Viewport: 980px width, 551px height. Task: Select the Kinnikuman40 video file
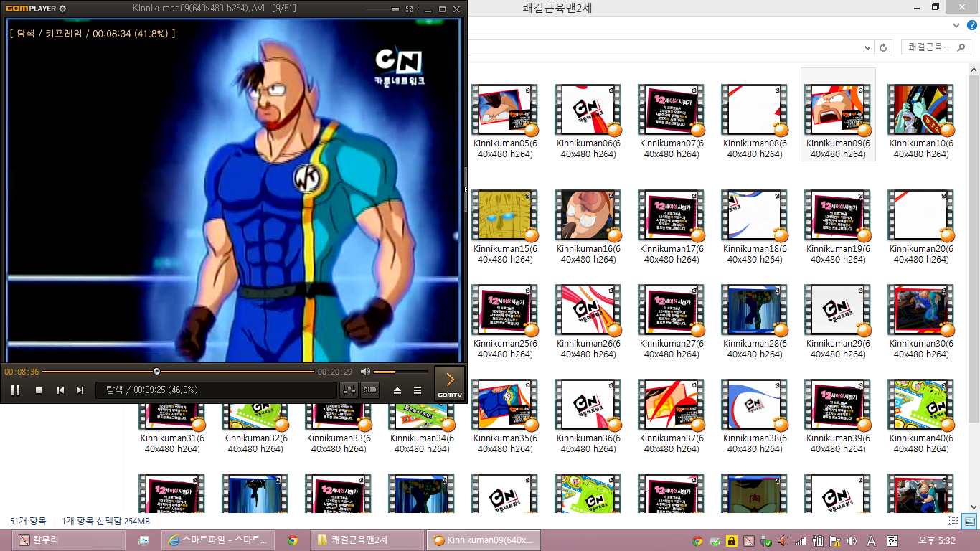[x=920, y=416]
